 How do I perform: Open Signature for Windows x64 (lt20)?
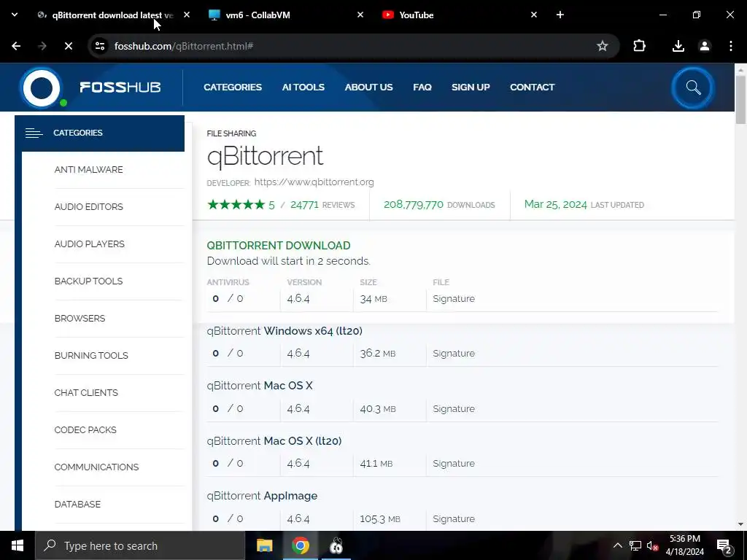click(x=454, y=354)
